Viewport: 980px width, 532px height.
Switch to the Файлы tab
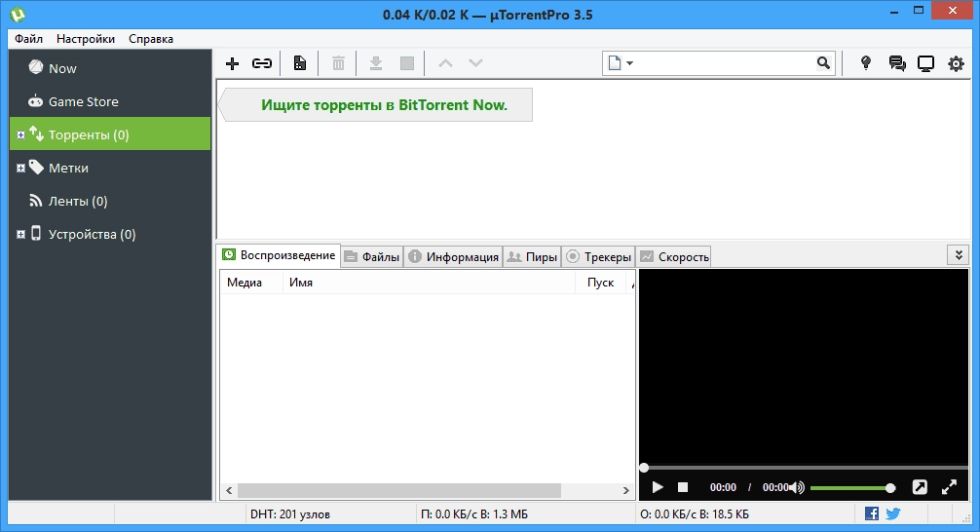372,257
